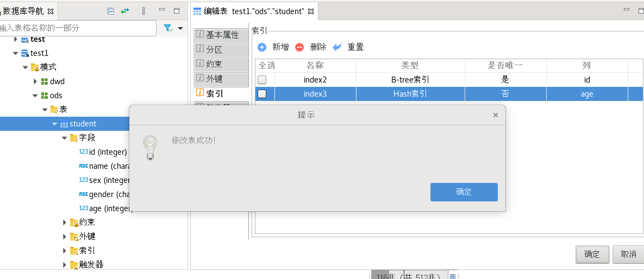Click the 取消 button in the editor
This screenshot has height=279, width=644.
628,254
